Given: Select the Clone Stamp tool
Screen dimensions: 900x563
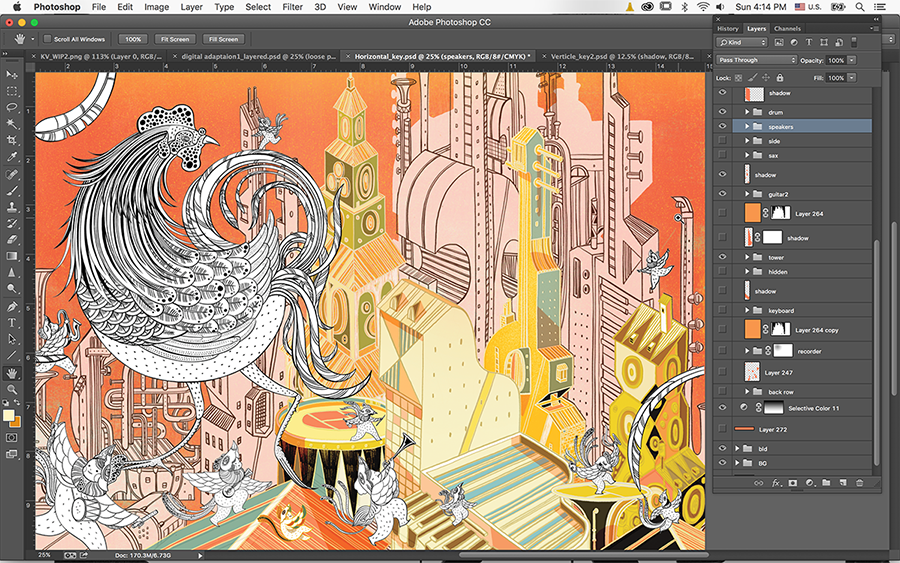Looking at the screenshot, I should 11,207.
